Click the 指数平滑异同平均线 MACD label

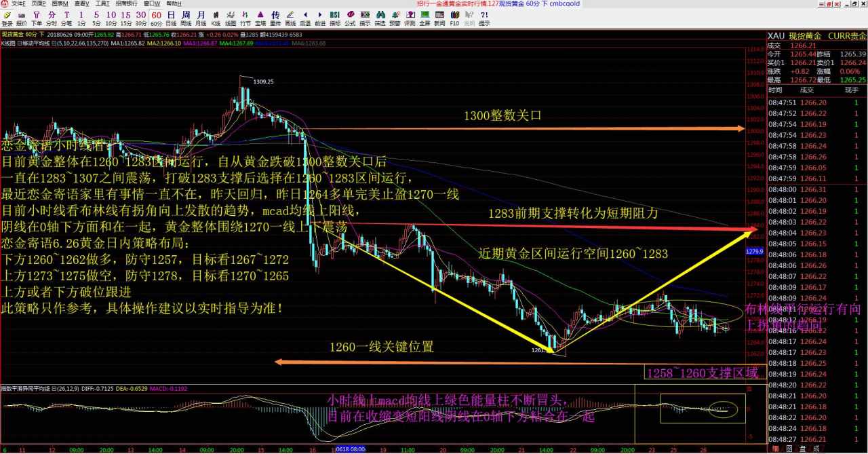pos(26,388)
